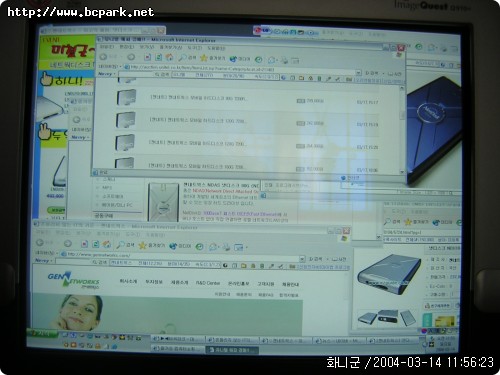Open first listed hard disk item thumbnail
Image resolution: width=500 pixels, height=375 pixels.
click(126, 97)
